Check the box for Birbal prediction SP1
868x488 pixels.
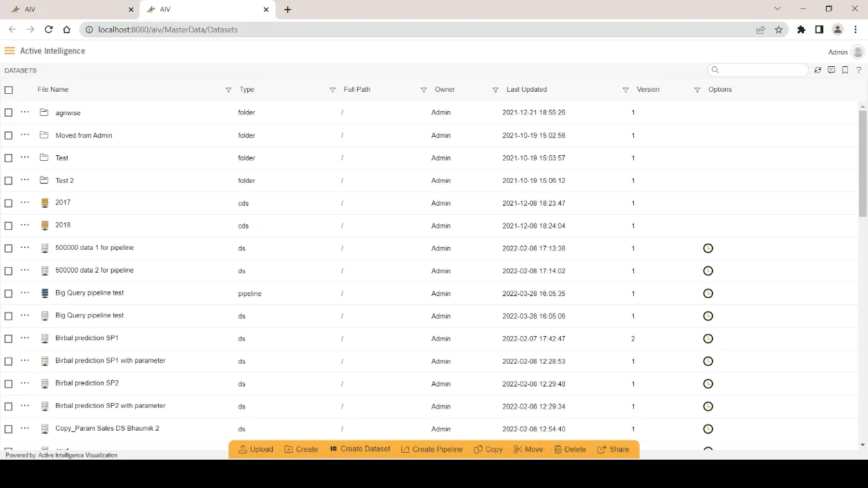[x=8, y=339]
